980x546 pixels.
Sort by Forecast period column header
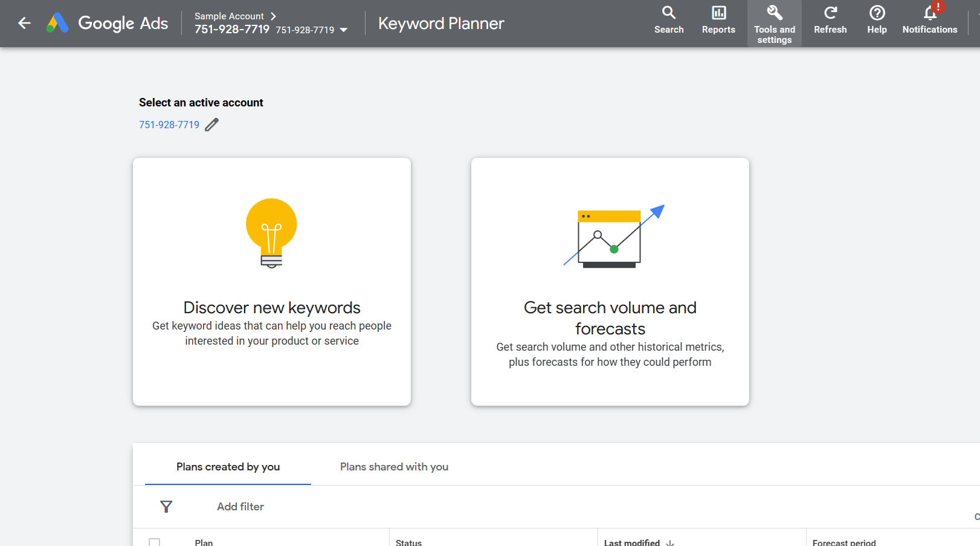(x=844, y=542)
